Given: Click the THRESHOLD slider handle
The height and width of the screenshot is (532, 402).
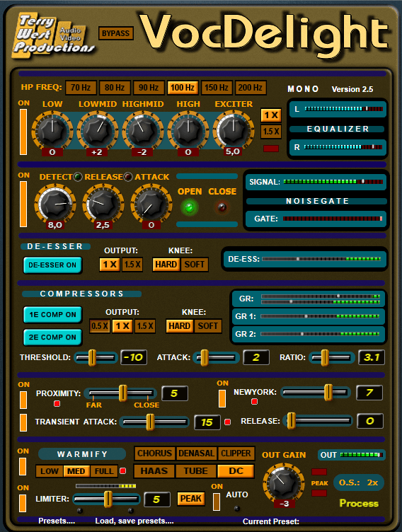Looking at the screenshot, I should [x=92, y=357].
